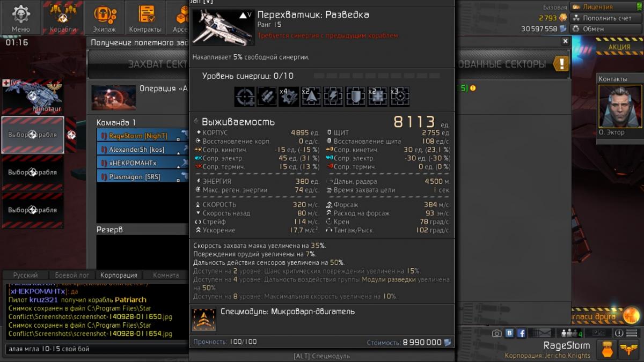
Task: Switch chat to Комната tab
Action: pyautogui.click(x=166, y=275)
